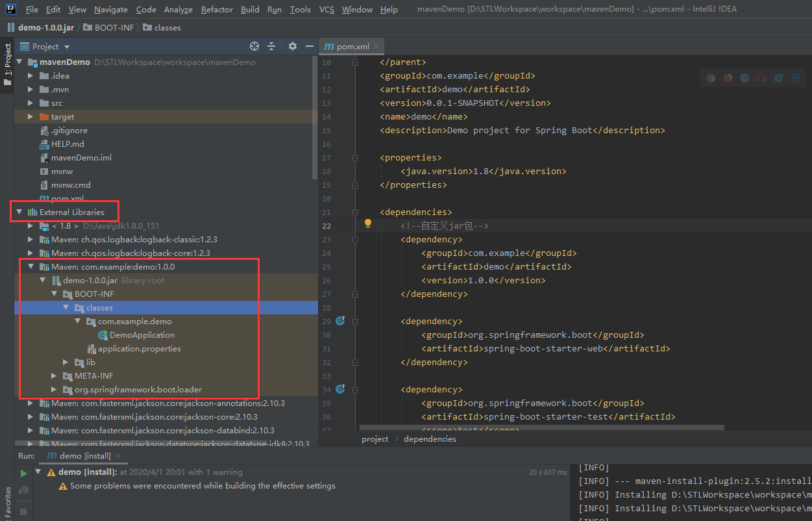Click locate/scroll-from-source target icon in Project panel
Image resolution: width=812 pixels, height=521 pixels.
tap(254, 46)
